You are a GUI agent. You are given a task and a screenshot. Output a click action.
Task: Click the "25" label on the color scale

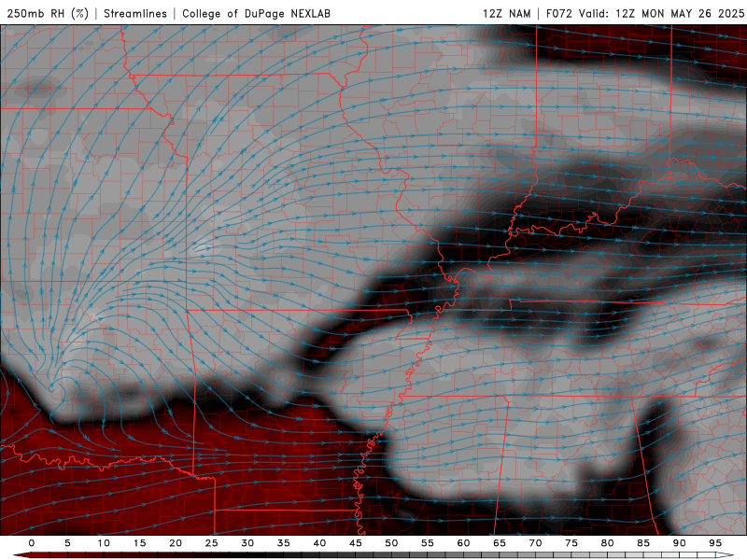point(212,543)
